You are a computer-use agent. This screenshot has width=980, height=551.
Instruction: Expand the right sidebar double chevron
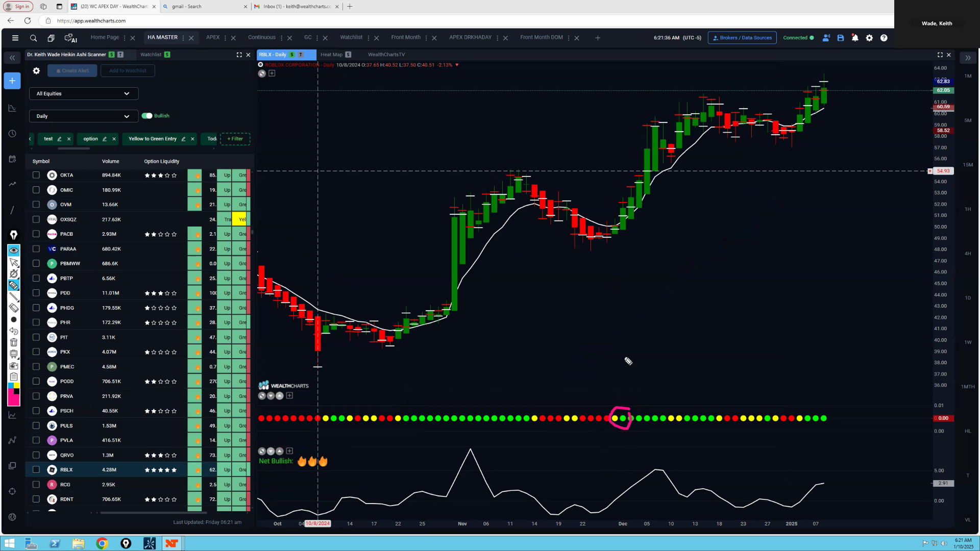(x=968, y=58)
